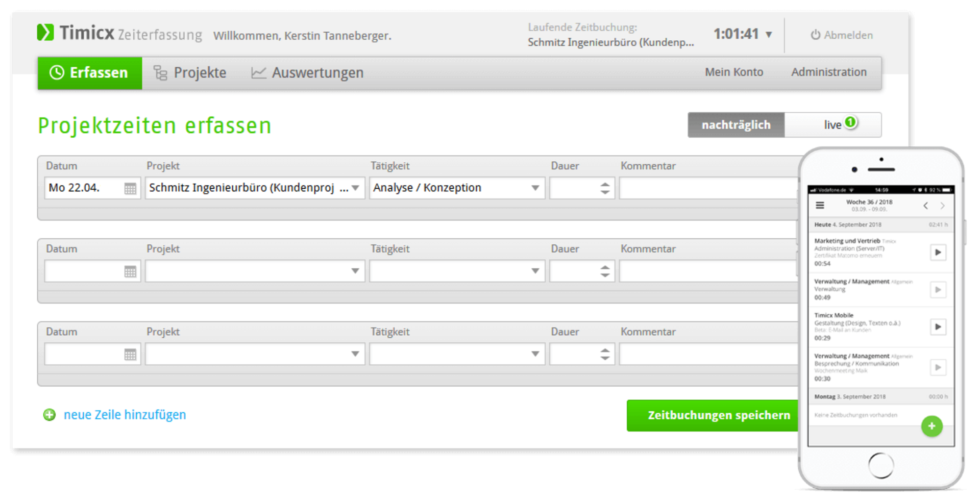Open the Auswertungen tab
Image resolution: width=980 pixels, height=503 pixels.
coord(307,73)
